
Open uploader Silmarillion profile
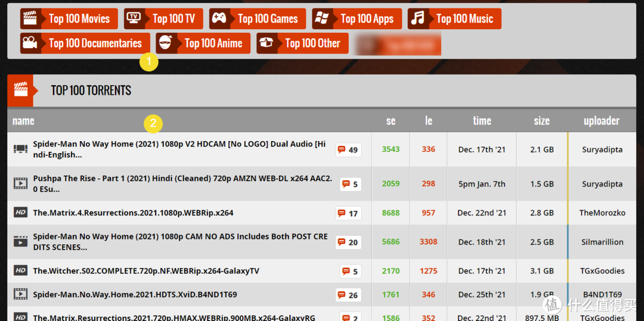(x=602, y=242)
